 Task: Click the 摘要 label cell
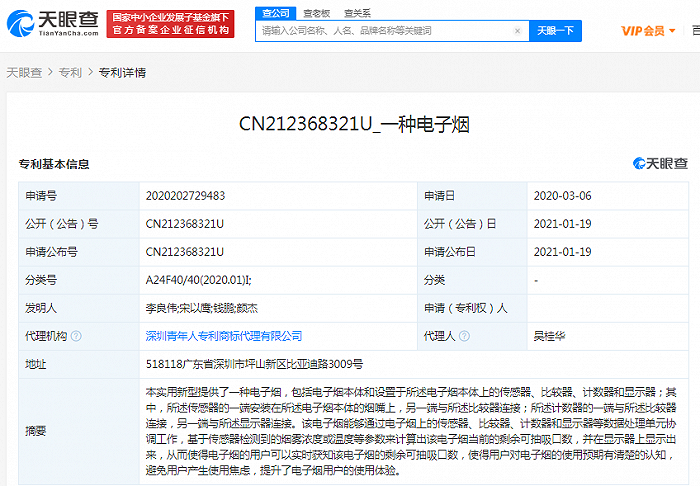tap(79, 431)
